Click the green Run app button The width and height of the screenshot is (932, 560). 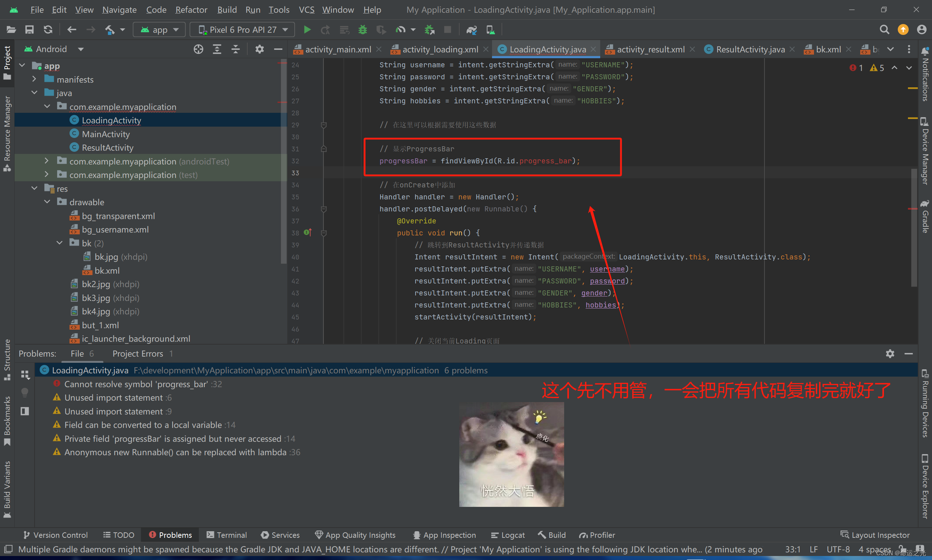(x=307, y=29)
